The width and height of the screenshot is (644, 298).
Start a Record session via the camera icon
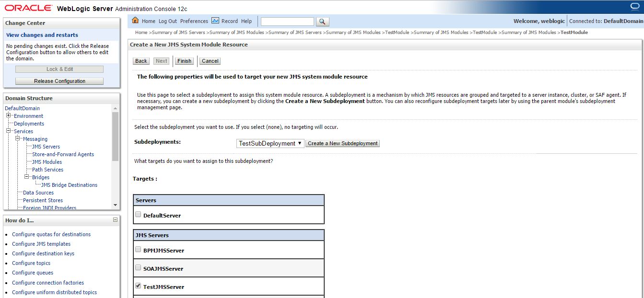216,21
